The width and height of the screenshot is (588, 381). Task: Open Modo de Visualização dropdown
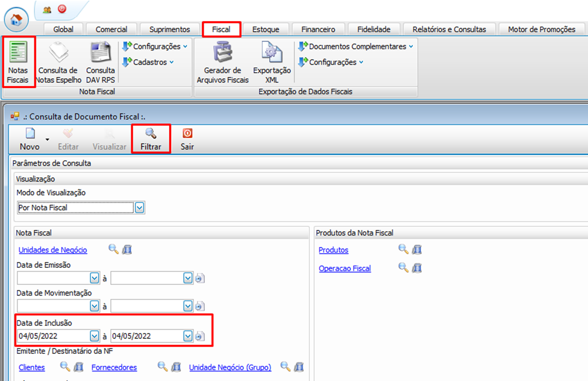pyautogui.click(x=140, y=208)
